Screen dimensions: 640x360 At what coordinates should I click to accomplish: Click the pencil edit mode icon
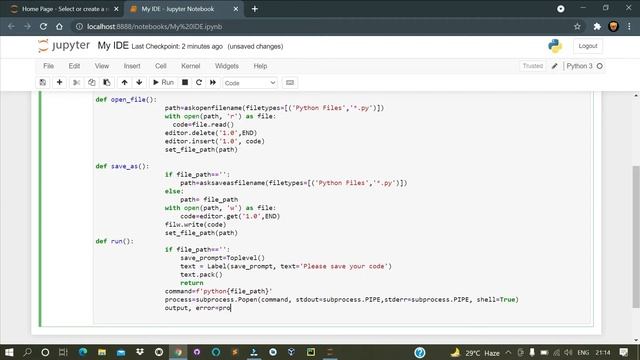[x=554, y=66]
